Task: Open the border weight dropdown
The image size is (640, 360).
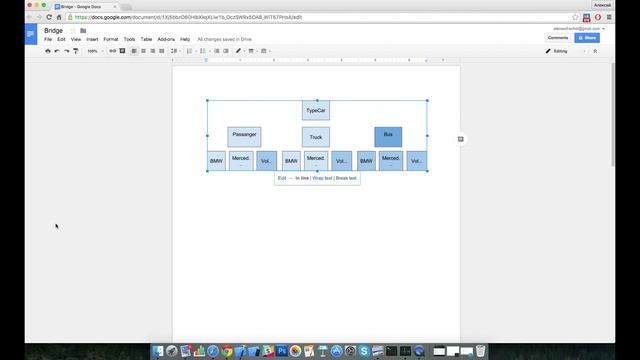Action: 253,51
